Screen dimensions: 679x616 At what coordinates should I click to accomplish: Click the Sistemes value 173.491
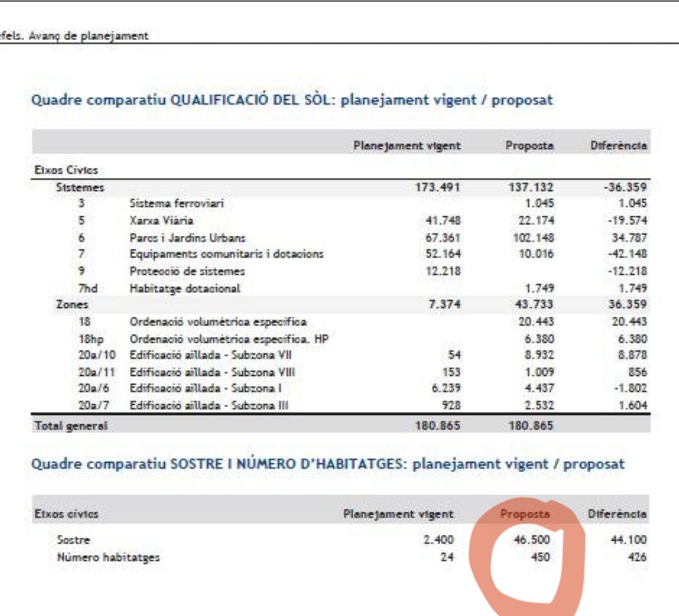point(438,187)
